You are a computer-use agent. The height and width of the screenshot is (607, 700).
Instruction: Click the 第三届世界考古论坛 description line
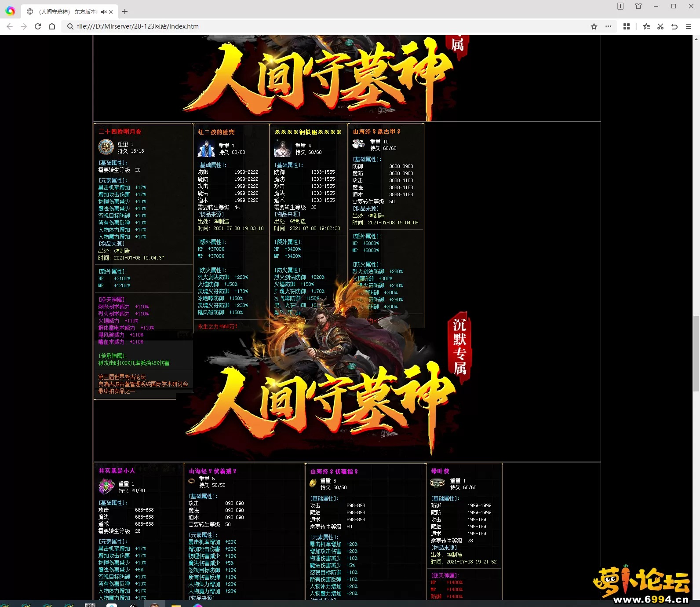(122, 377)
